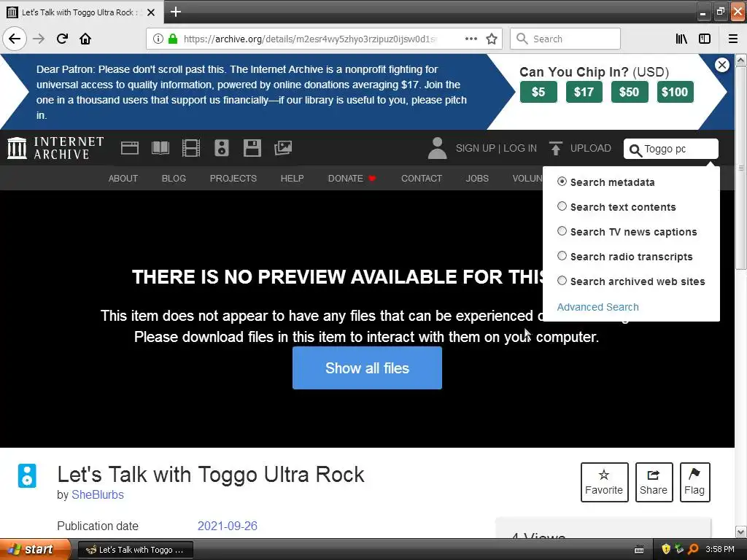Open the 2021-09-26 publication date link
Image resolution: width=747 pixels, height=560 pixels.
coord(228,526)
